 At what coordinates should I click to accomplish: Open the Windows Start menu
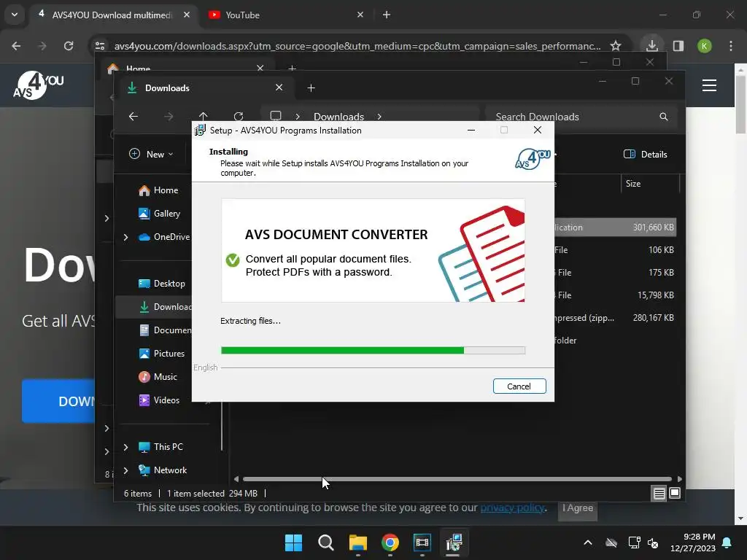coord(293,542)
